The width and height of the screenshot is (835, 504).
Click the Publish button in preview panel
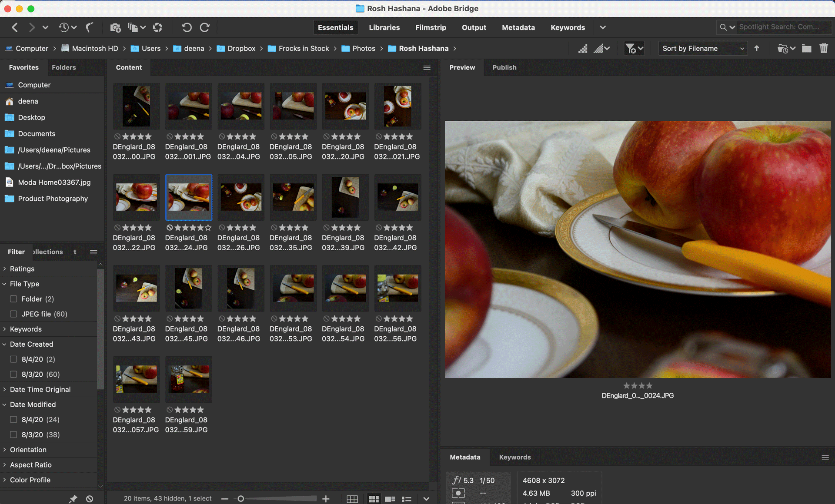pyautogui.click(x=504, y=67)
